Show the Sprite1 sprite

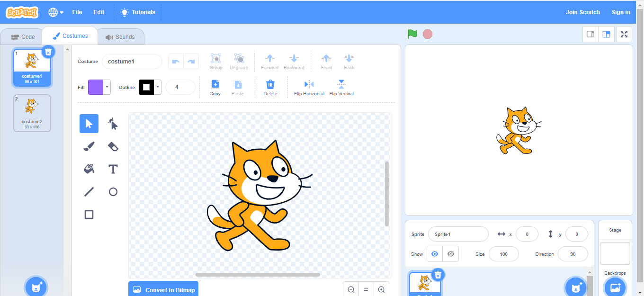[434, 253]
